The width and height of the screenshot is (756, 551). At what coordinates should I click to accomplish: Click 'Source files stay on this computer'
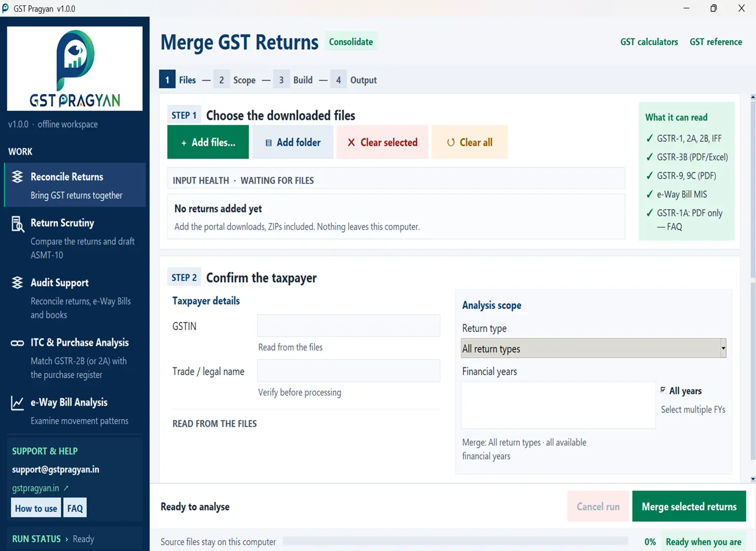click(218, 542)
